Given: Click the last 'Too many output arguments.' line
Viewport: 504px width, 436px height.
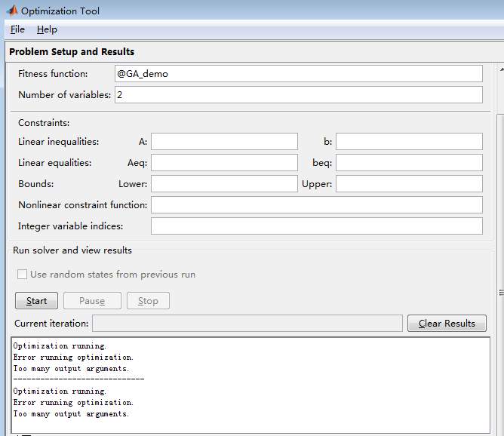Looking at the screenshot, I should 71,414.
